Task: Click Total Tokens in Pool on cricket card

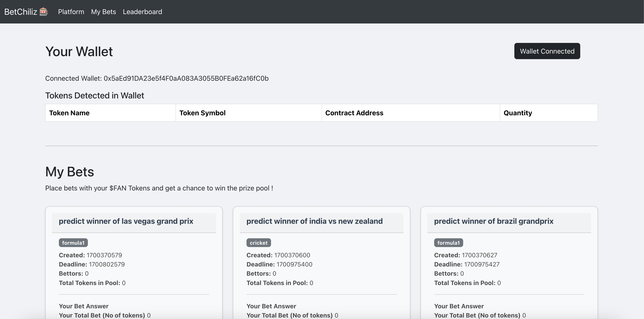Action: point(280,283)
